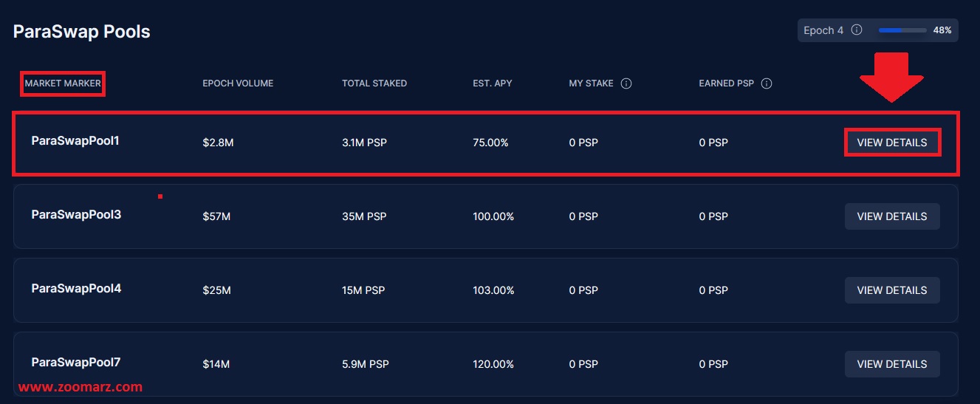Open View Details for ParaSwapPool4
Screen dimensions: 980x404
click(892, 290)
